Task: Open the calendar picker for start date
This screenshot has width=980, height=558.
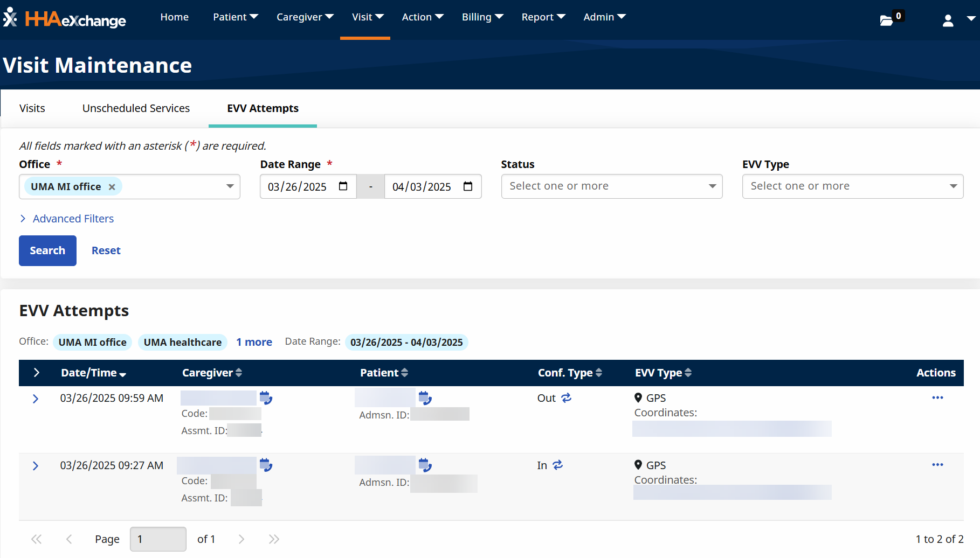Action: 343,186
